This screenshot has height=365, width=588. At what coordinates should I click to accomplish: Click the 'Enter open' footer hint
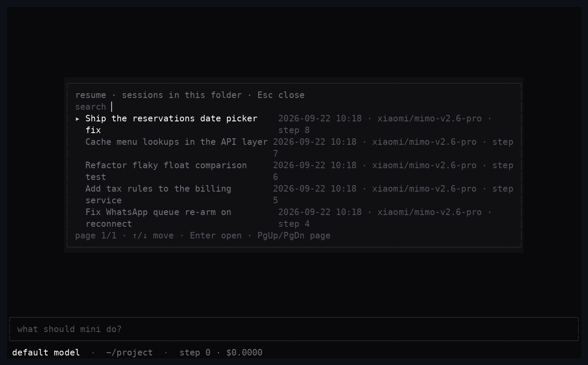216,235
